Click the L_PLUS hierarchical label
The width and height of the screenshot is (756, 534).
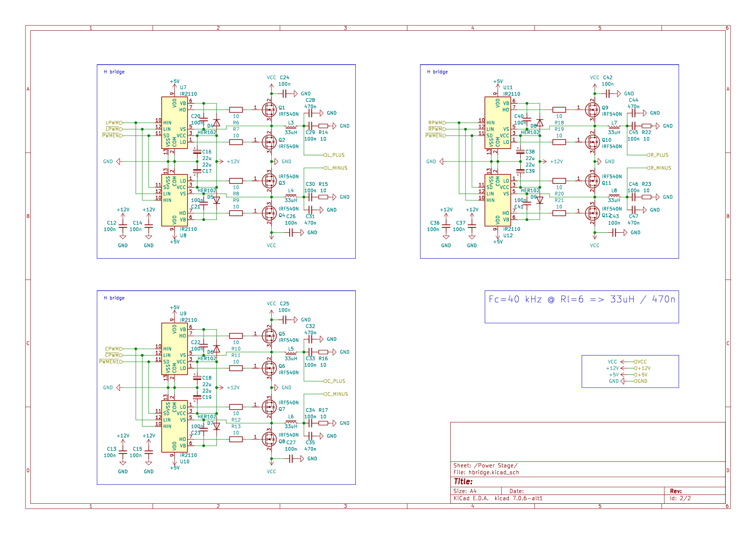coord(334,155)
